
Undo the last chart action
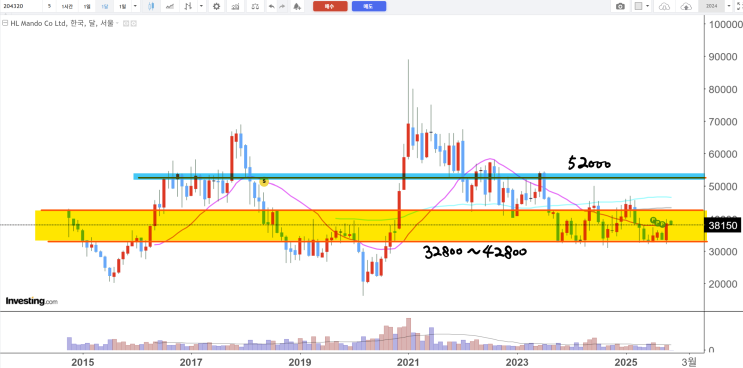pos(272,7)
